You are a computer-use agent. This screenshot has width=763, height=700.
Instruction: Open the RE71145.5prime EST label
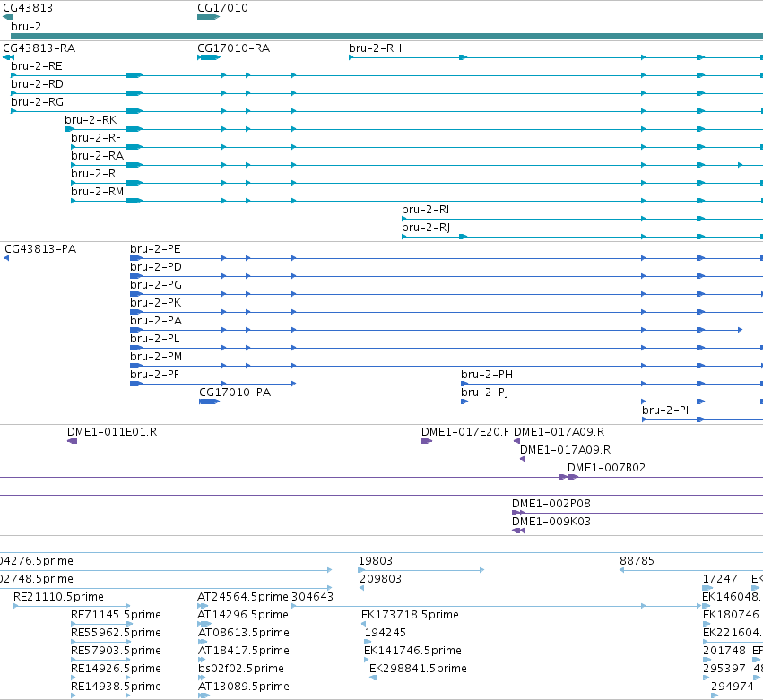coord(116,615)
